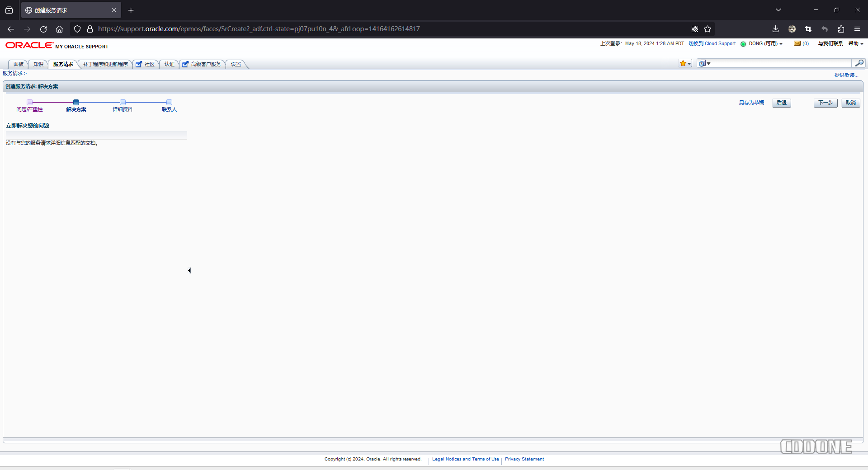
Task: Focus the knowledge base search field
Action: [781, 64]
